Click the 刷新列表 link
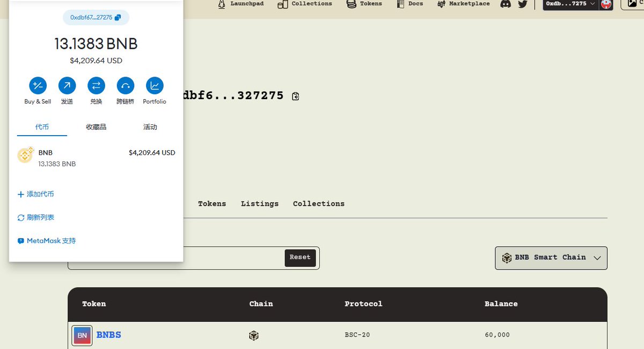 point(36,218)
